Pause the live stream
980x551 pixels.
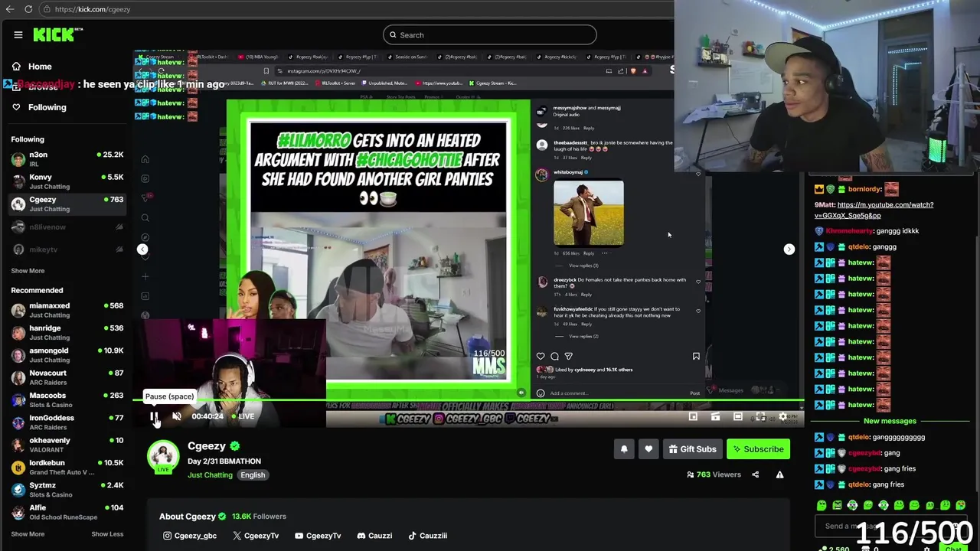[x=154, y=416]
